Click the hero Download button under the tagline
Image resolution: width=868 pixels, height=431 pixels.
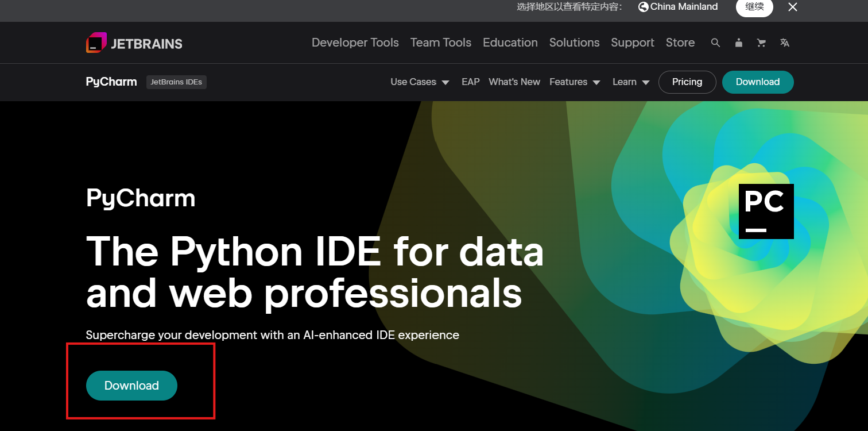coord(131,386)
